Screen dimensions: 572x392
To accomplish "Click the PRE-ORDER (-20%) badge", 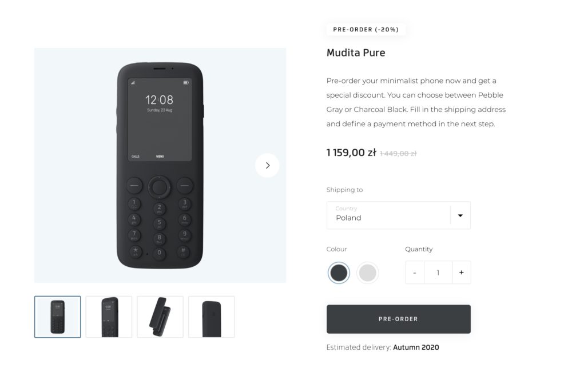I will 366,30.
